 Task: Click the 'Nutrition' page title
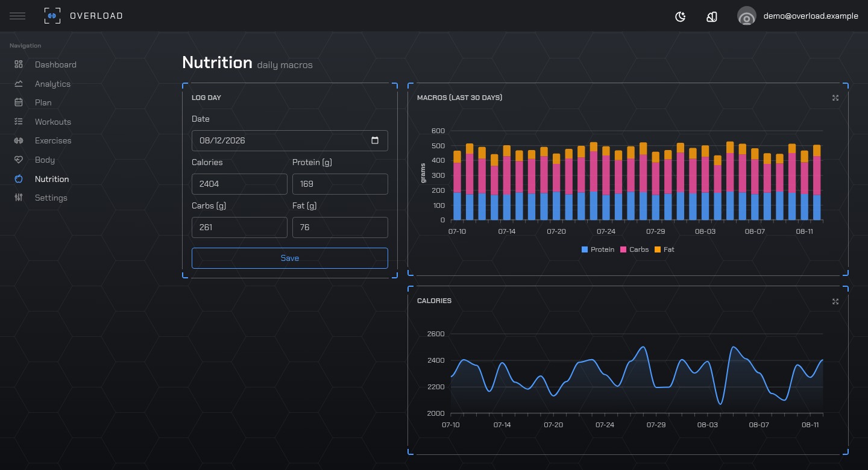[217, 63]
